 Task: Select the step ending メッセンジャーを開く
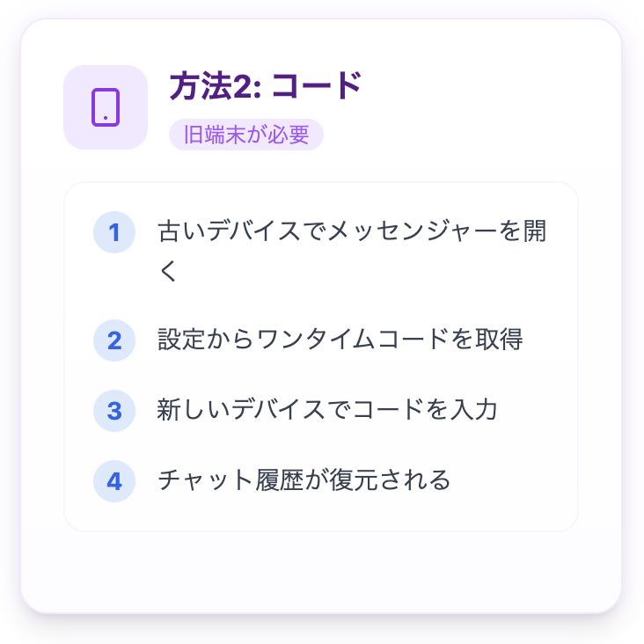tap(352, 232)
